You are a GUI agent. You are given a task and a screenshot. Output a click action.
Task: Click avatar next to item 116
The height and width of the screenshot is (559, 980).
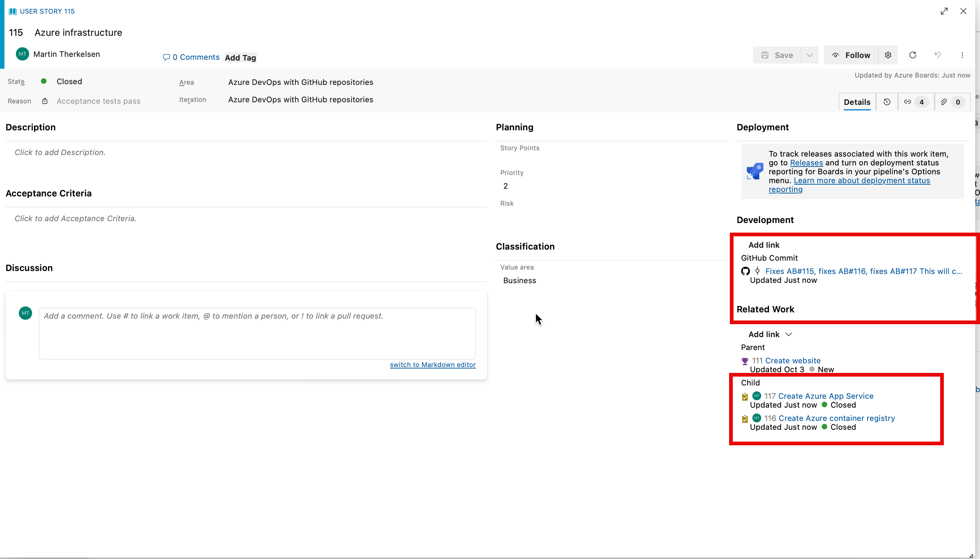click(757, 418)
